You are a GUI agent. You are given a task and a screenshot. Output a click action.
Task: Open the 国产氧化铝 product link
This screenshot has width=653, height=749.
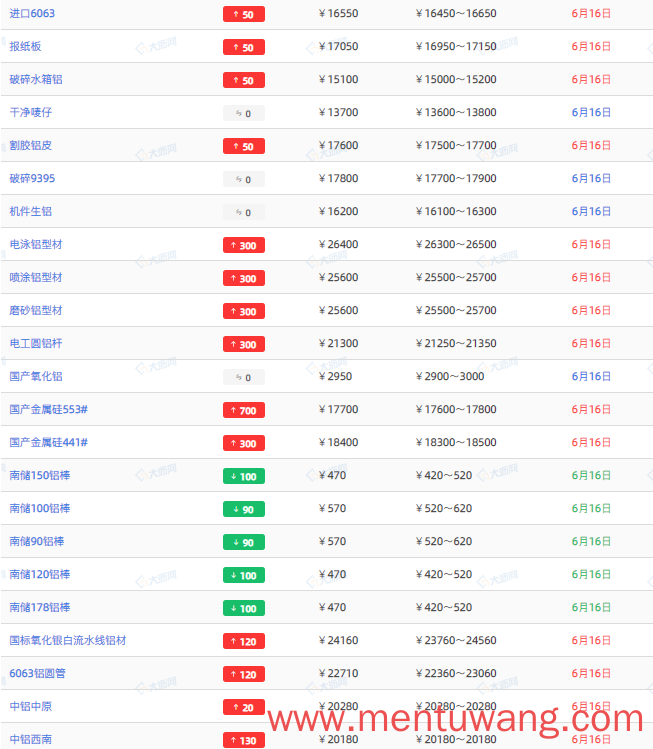click(x=36, y=376)
